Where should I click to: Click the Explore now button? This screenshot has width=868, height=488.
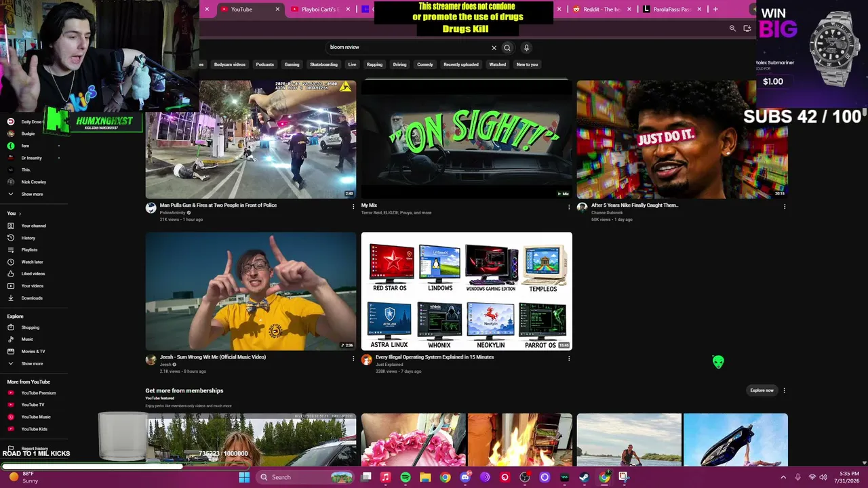[x=762, y=390]
